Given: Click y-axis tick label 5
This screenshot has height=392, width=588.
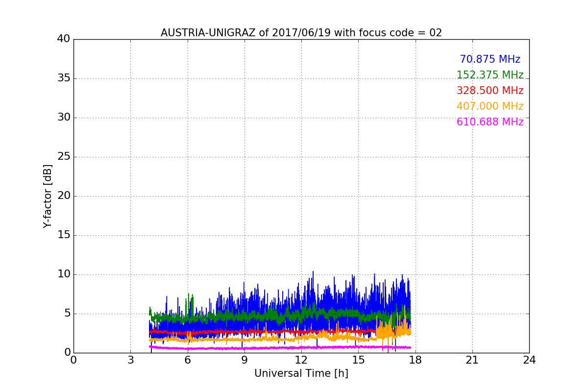Looking at the screenshot, I should [x=67, y=314].
